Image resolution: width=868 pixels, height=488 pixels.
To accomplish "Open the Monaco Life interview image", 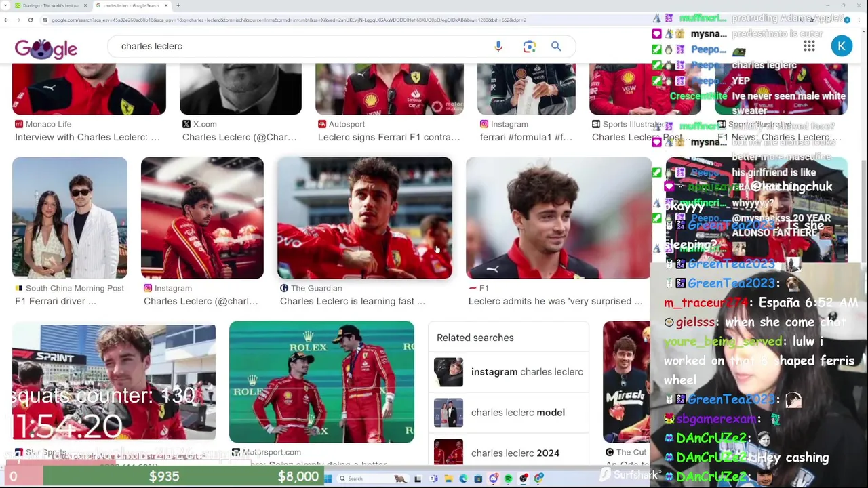I will pos(89,89).
